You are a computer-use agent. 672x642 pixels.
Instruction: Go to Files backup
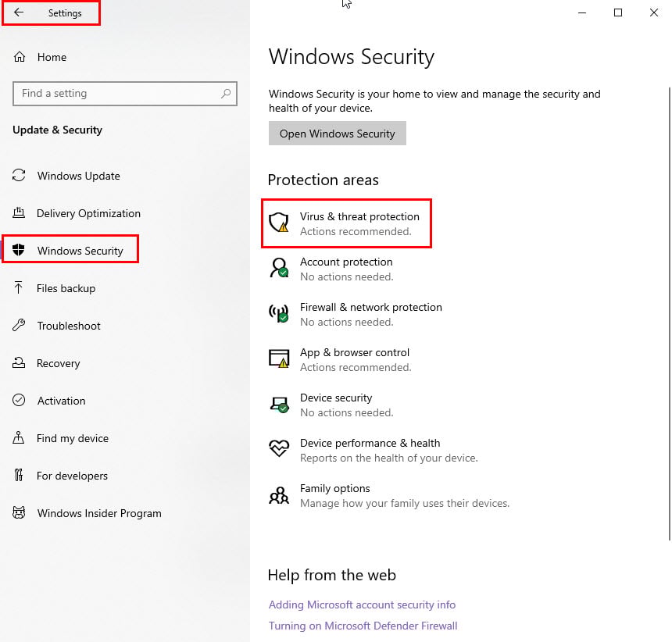66,288
